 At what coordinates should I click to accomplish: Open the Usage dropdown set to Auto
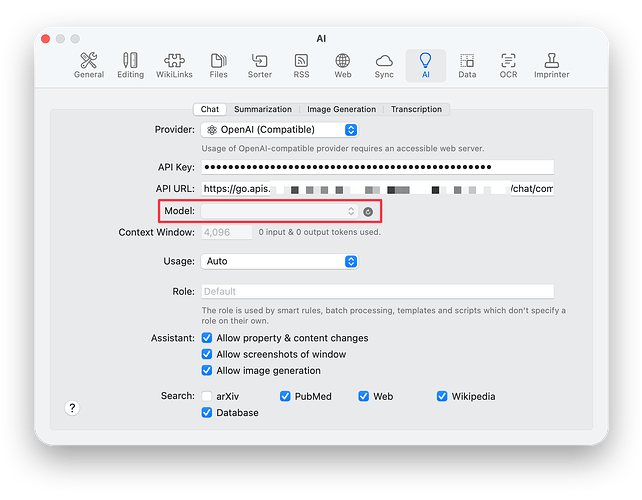coord(280,261)
